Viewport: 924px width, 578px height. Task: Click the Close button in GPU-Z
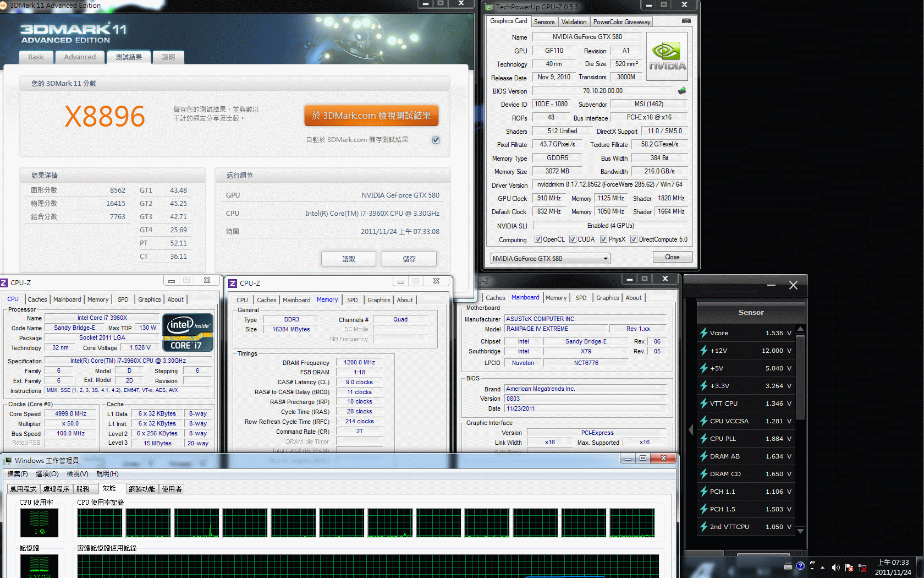[x=672, y=257]
